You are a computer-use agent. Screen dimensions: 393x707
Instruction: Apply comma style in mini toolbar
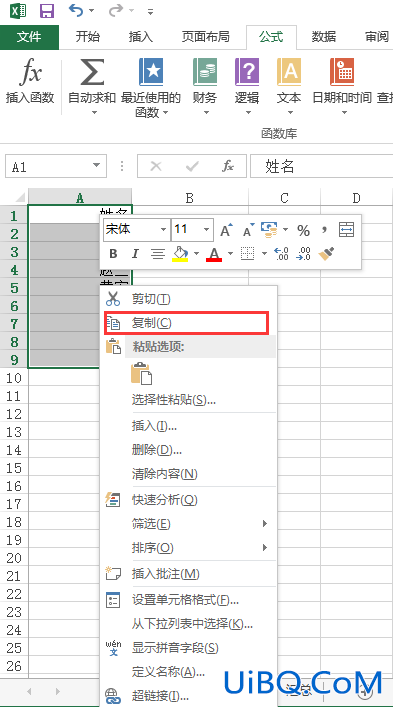[324, 230]
